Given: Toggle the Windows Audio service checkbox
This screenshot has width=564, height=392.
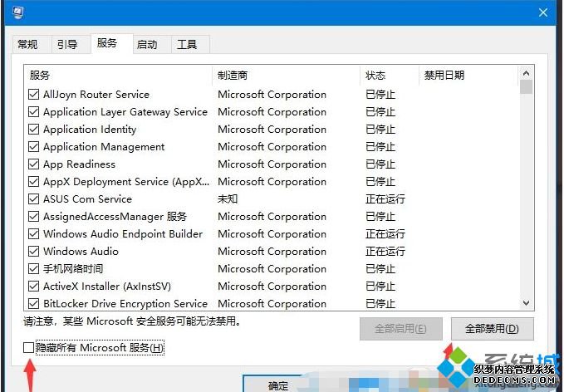Looking at the screenshot, I should click(33, 252).
